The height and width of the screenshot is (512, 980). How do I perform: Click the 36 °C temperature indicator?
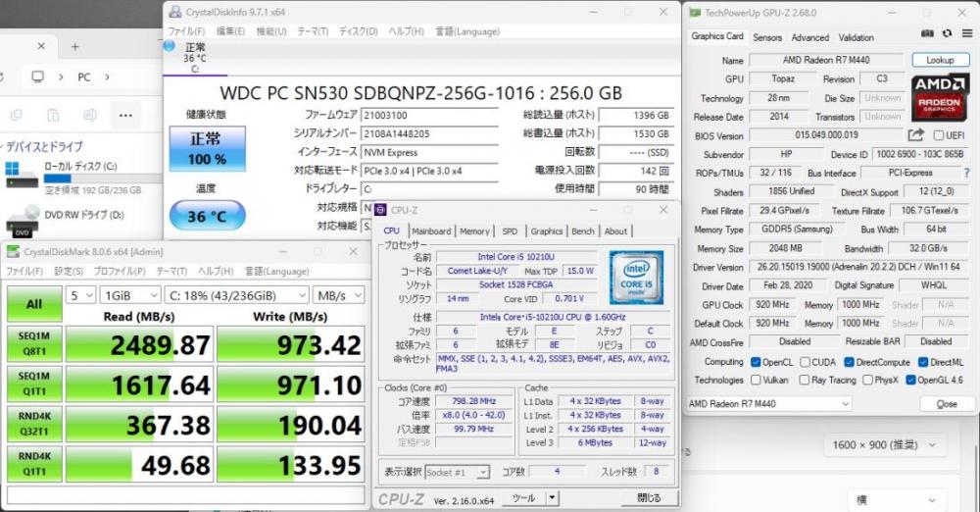pos(208,216)
